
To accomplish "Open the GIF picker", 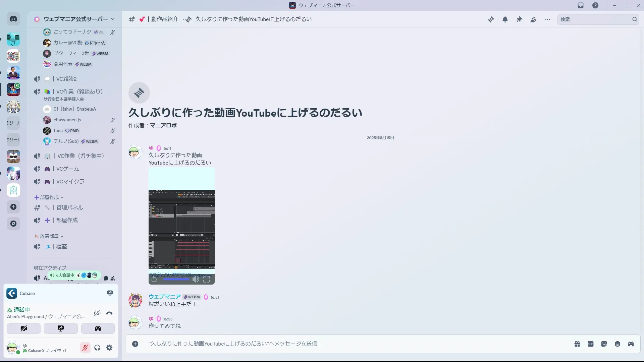I will click(x=591, y=344).
